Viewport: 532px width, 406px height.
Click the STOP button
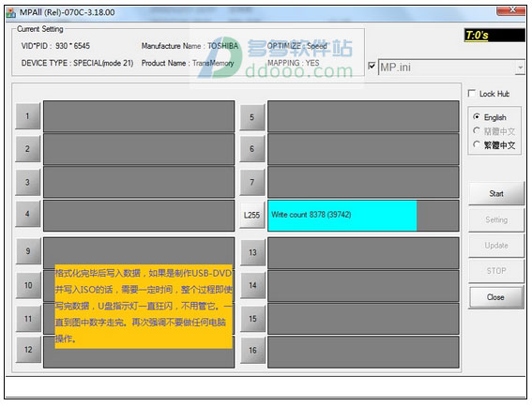click(496, 271)
